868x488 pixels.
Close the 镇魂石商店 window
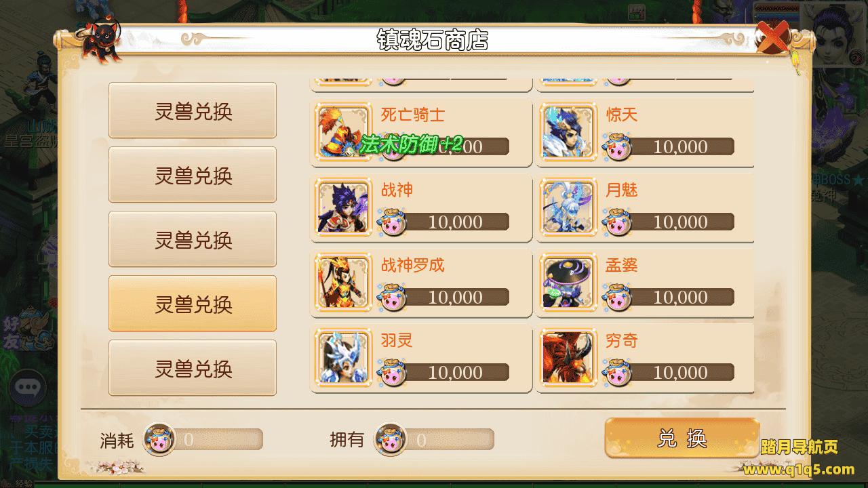(x=772, y=38)
